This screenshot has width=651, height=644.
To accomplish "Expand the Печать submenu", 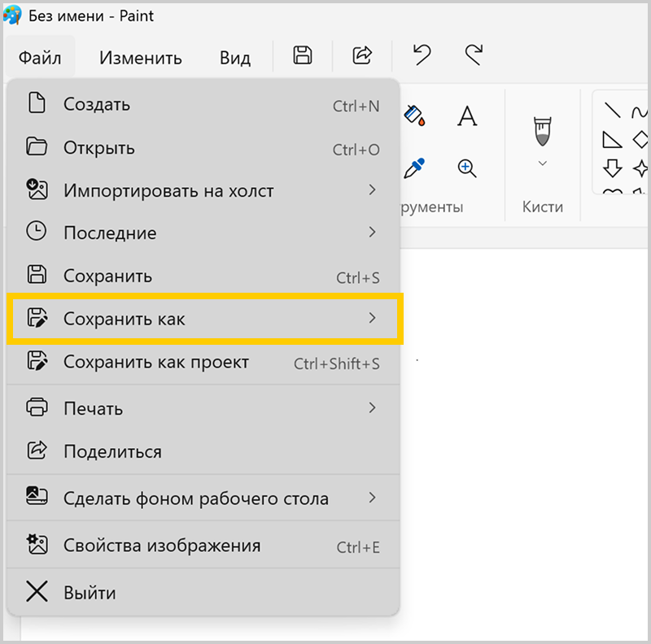I will [x=203, y=408].
